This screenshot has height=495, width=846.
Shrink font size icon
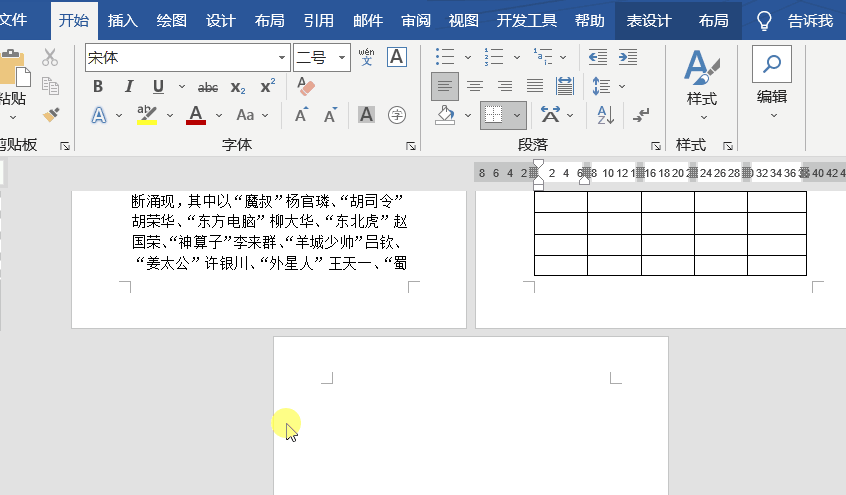pyautogui.click(x=330, y=115)
